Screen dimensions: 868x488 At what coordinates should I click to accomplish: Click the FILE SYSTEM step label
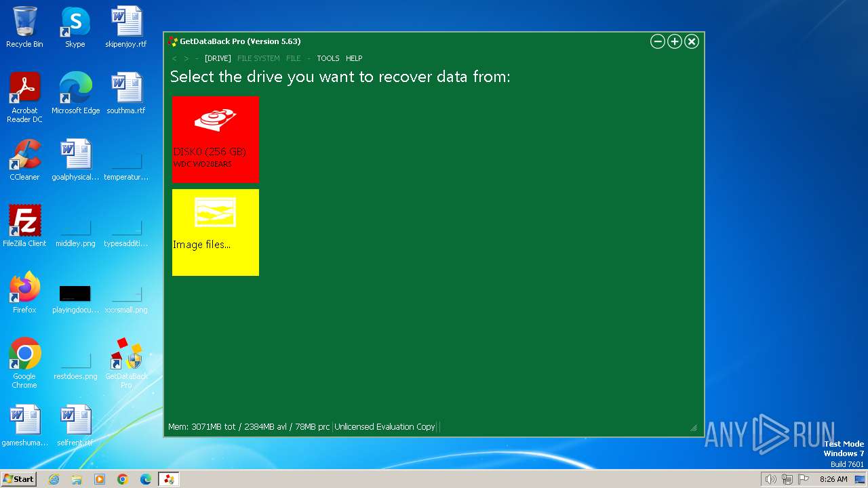[258, 58]
